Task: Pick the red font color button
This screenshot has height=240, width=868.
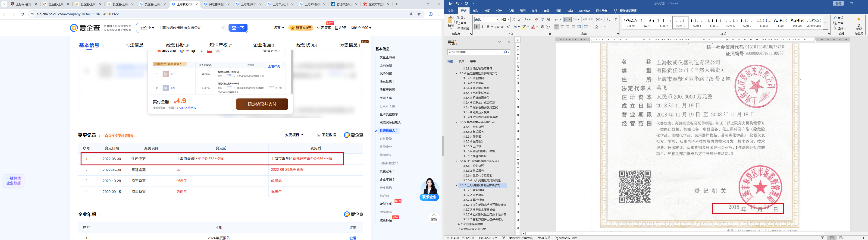Action: pyautogui.click(x=533, y=27)
